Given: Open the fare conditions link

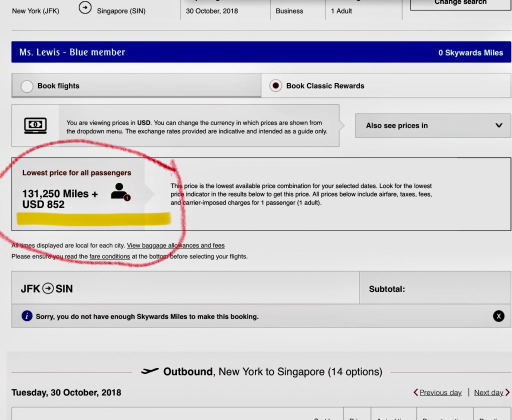Looking at the screenshot, I should pos(109,256).
